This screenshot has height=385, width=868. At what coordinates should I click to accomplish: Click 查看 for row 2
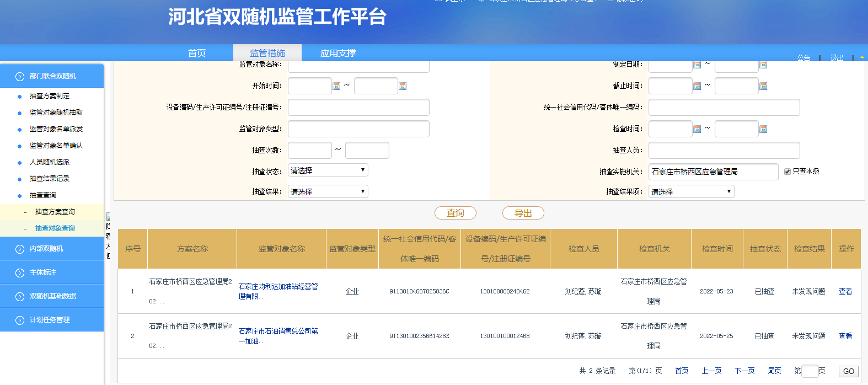(x=845, y=336)
